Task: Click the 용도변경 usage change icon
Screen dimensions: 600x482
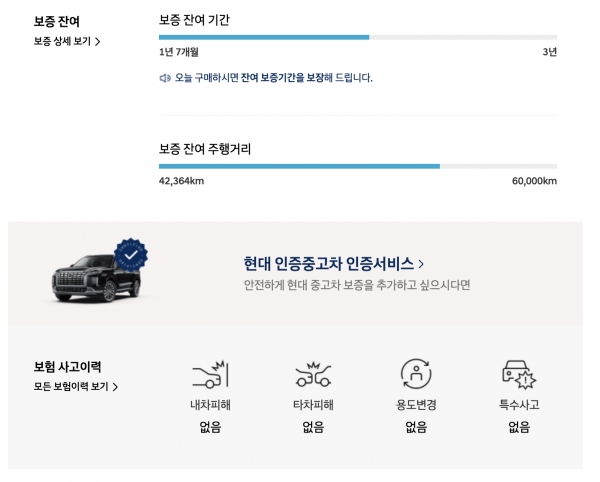Action: (415, 374)
